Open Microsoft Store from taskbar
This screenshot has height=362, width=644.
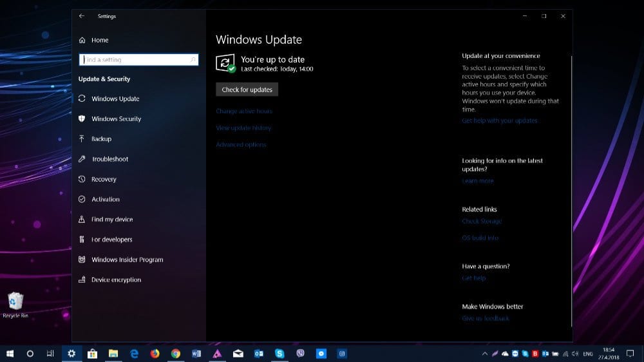(x=92, y=354)
